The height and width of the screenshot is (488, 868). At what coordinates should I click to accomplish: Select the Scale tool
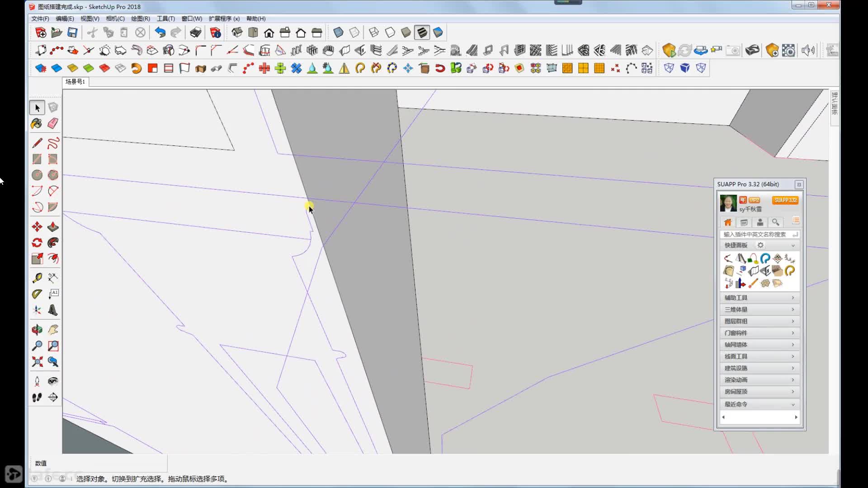coord(37,258)
